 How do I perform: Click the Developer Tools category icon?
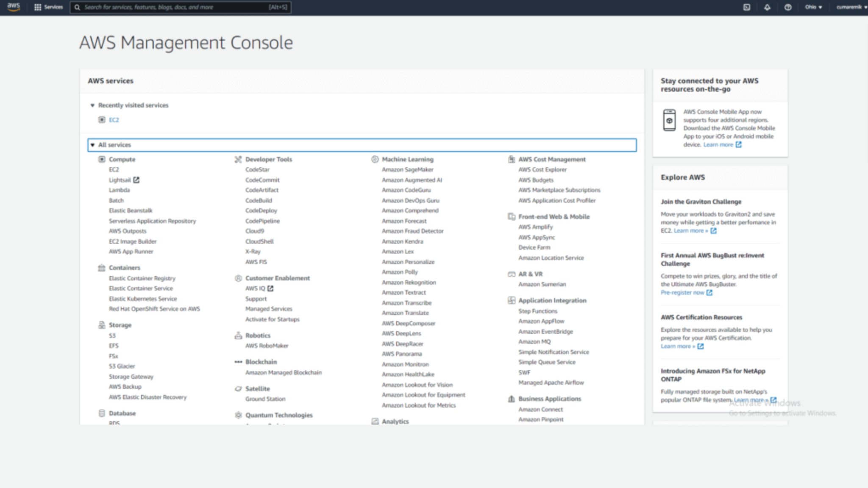[x=238, y=159]
